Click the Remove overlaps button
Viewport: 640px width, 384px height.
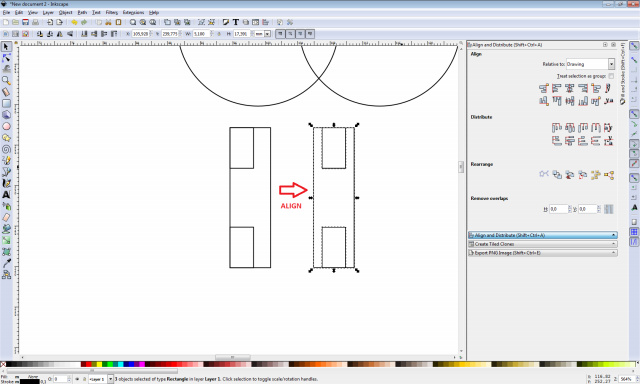pos(609,209)
